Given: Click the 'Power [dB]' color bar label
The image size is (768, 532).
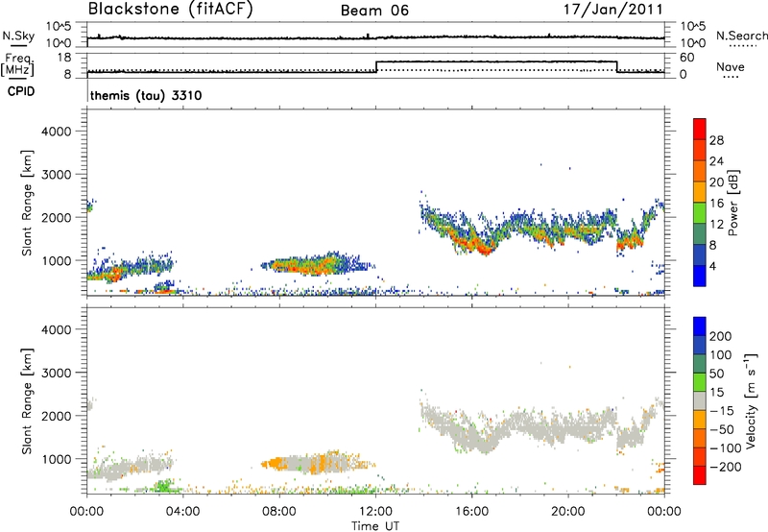Looking at the screenshot, I should click(x=732, y=203).
